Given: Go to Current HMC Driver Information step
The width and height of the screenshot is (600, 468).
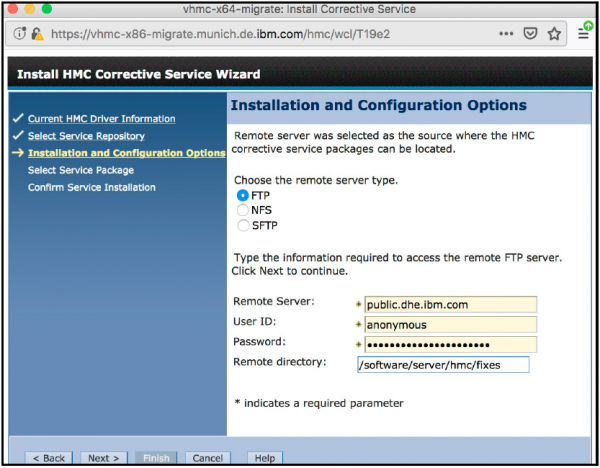Looking at the screenshot, I should [101, 119].
